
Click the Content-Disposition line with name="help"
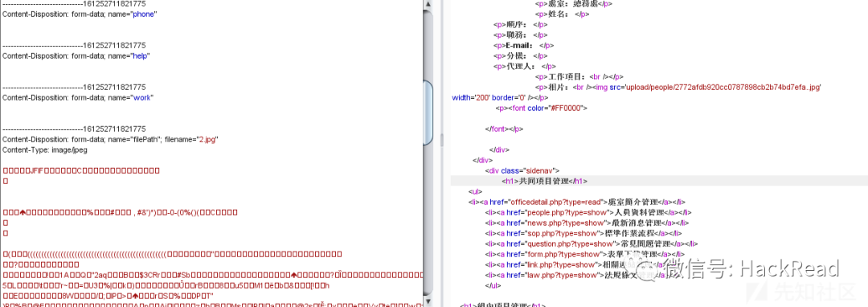point(76,55)
